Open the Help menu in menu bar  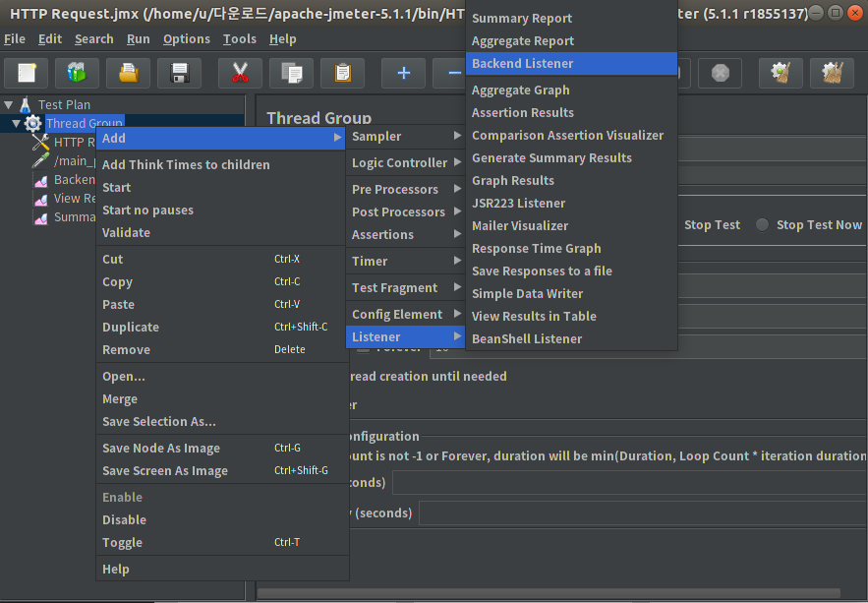point(283,39)
